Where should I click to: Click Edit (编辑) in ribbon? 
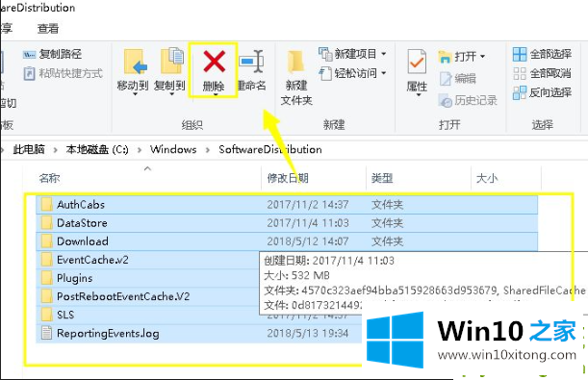click(458, 78)
